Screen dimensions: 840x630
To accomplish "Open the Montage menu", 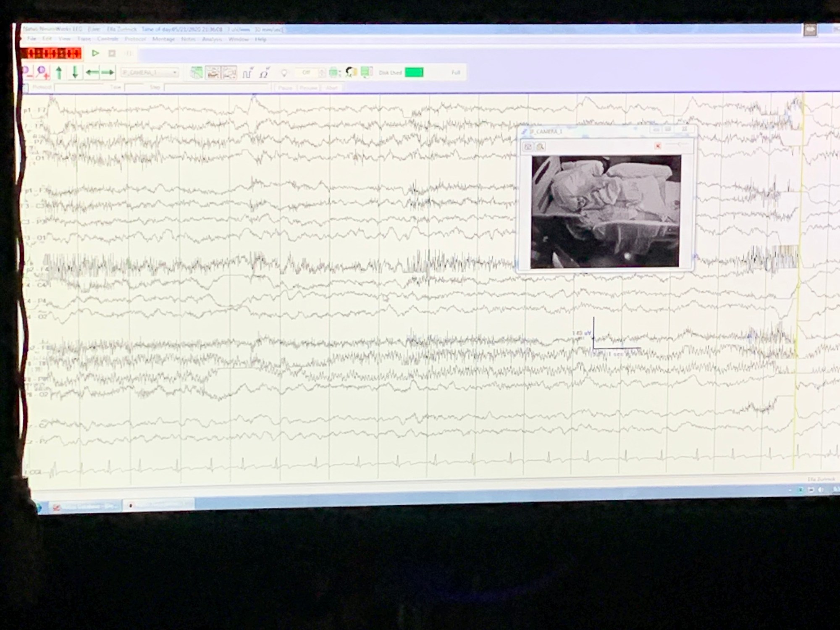I will [x=163, y=39].
